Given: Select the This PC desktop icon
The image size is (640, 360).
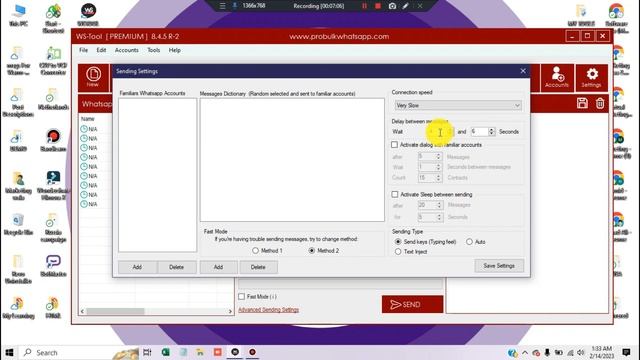Looking at the screenshot, I should point(18,15).
